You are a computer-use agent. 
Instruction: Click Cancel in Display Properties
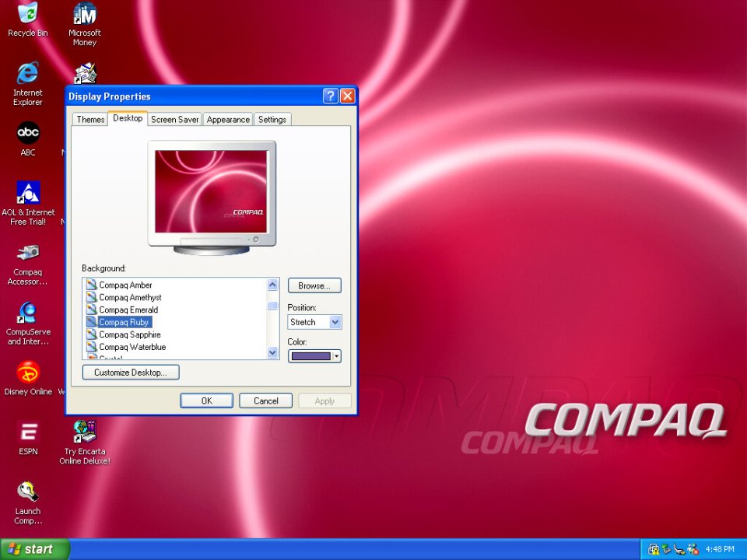[x=265, y=401]
